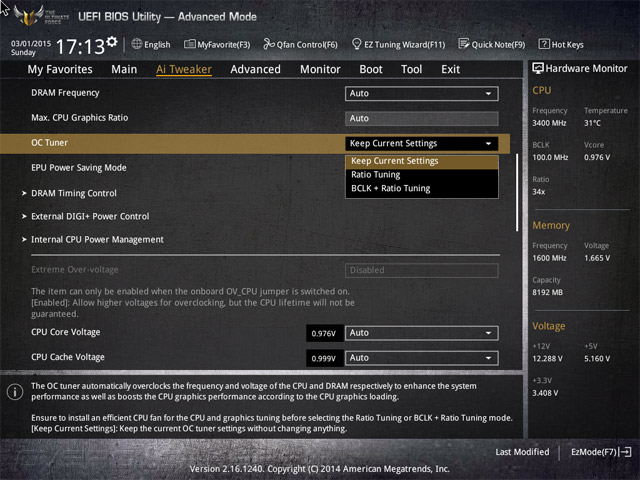The image size is (640, 480).
Task: Open the Tool tab
Action: click(x=411, y=69)
